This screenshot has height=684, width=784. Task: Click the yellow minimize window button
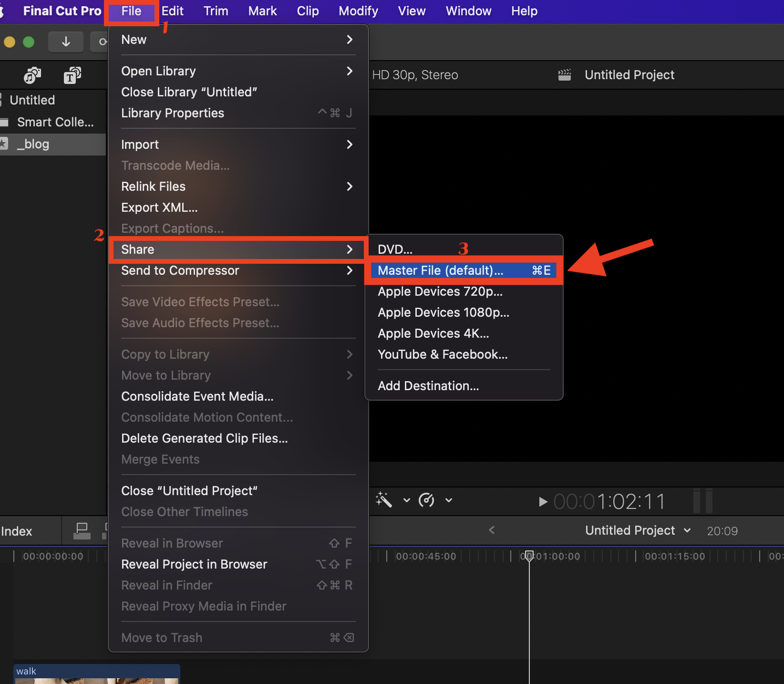coord(10,42)
